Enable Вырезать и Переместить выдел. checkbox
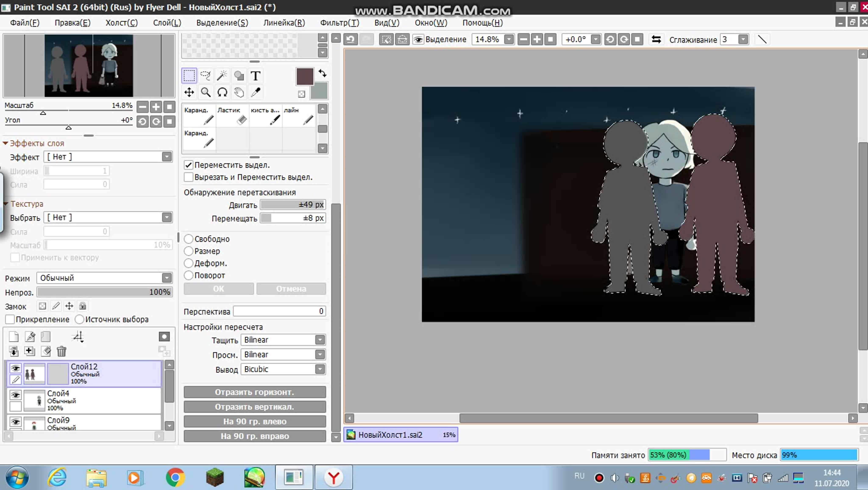Screen dimensions: 868x490 pyautogui.click(x=188, y=177)
